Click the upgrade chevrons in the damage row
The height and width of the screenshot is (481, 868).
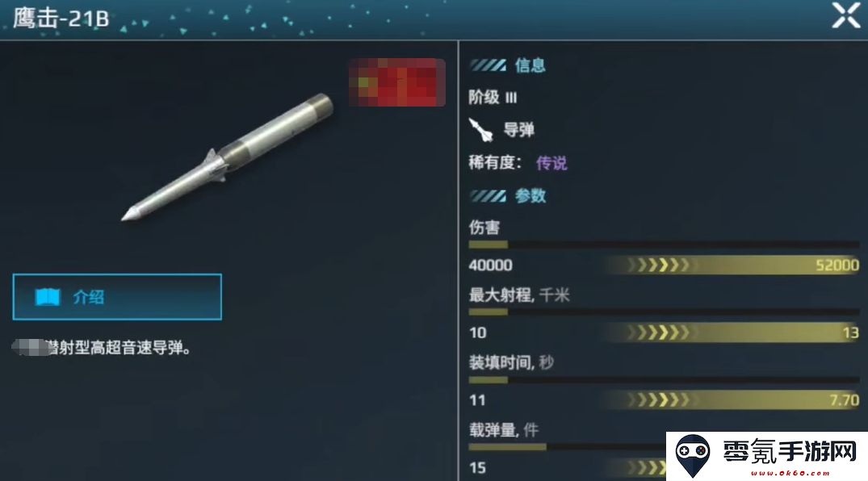coord(660,266)
